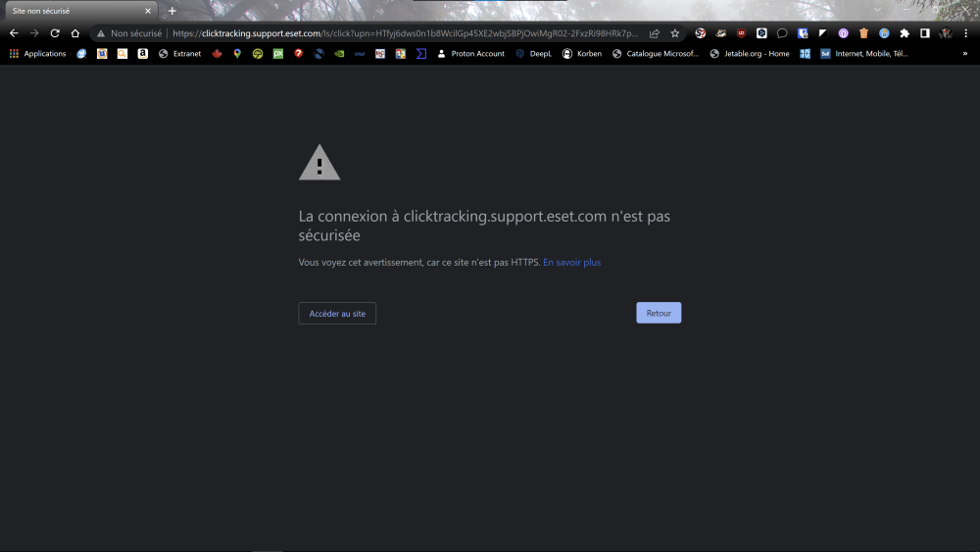The image size is (980, 552).
Task: Open the green px bookmark icon
Action: click(x=278, y=54)
